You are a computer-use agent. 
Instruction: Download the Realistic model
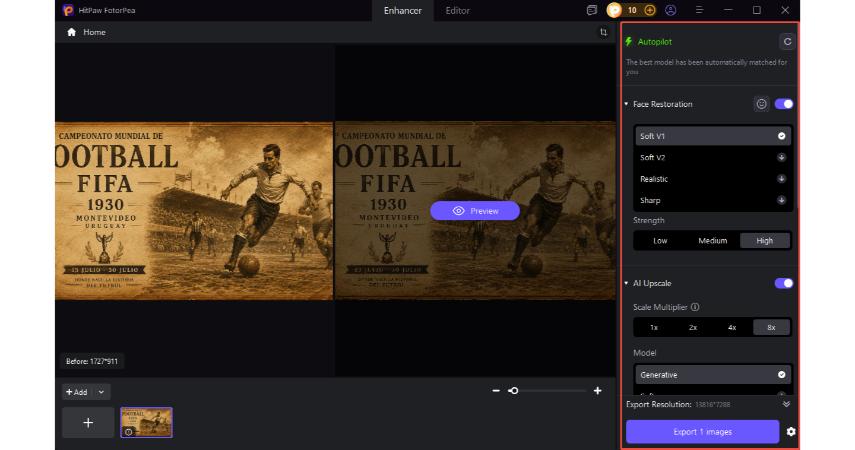click(781, 178)
